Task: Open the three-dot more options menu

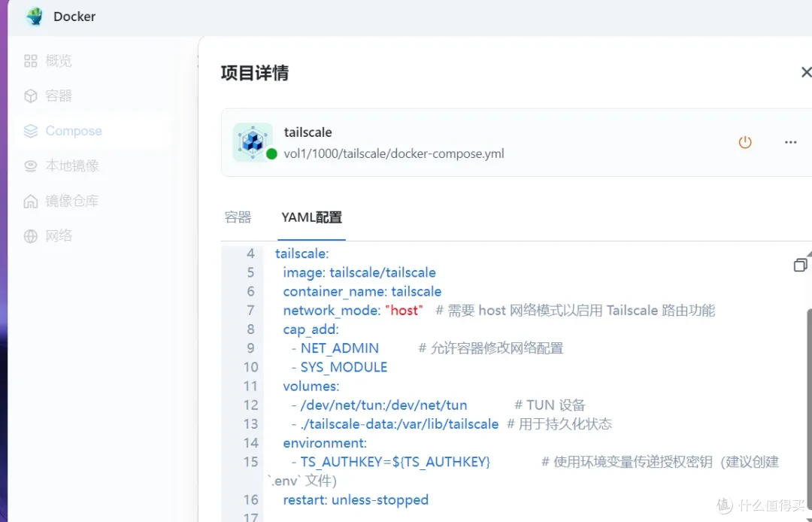Action: coord(790,142)
